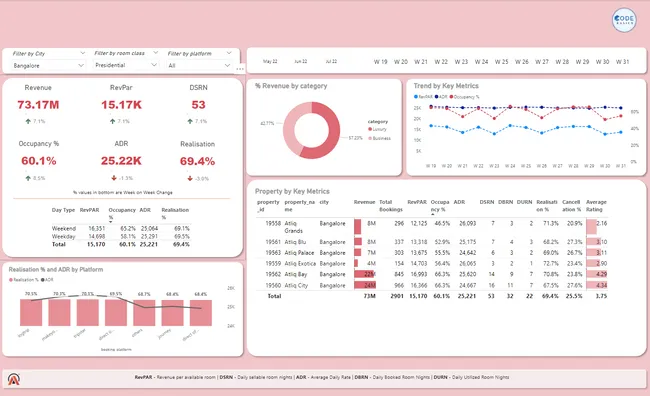The width and height of the screenshot is (650, 396).
Task: Select week W 24 in slicer
Action: click(x=481, y=62)
